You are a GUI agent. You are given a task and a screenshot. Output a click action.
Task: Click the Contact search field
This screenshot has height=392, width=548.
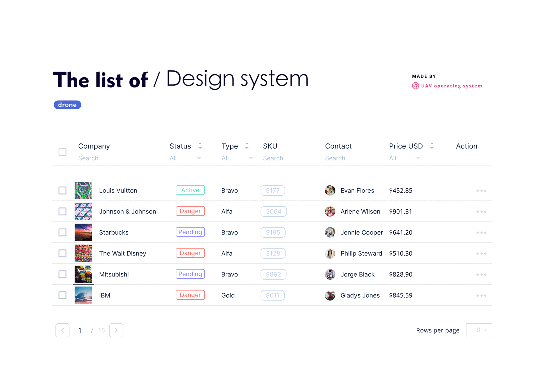pyautogui.click(x=335, y=158)
